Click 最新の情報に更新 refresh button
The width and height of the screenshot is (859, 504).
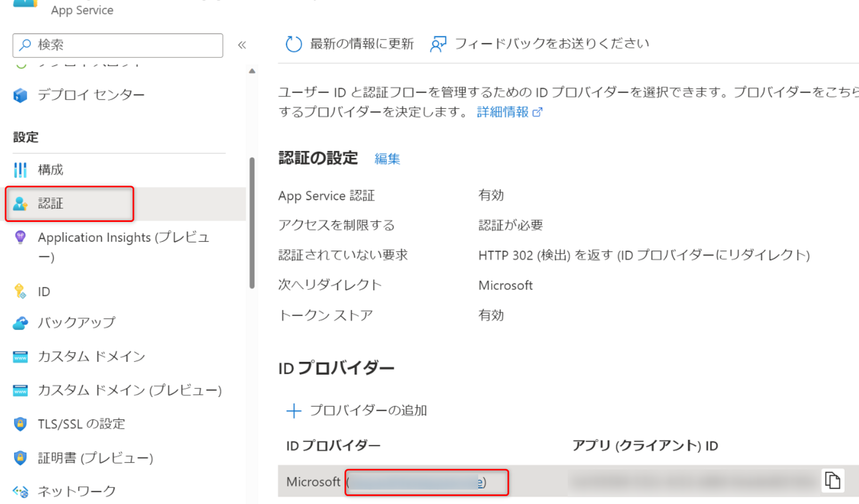(x=350, y=44)
